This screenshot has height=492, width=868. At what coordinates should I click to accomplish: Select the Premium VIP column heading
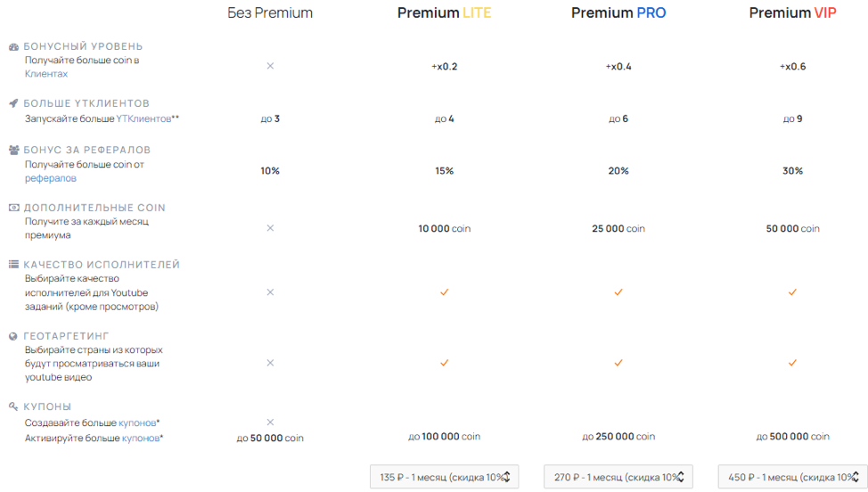[x=792, y=12]
